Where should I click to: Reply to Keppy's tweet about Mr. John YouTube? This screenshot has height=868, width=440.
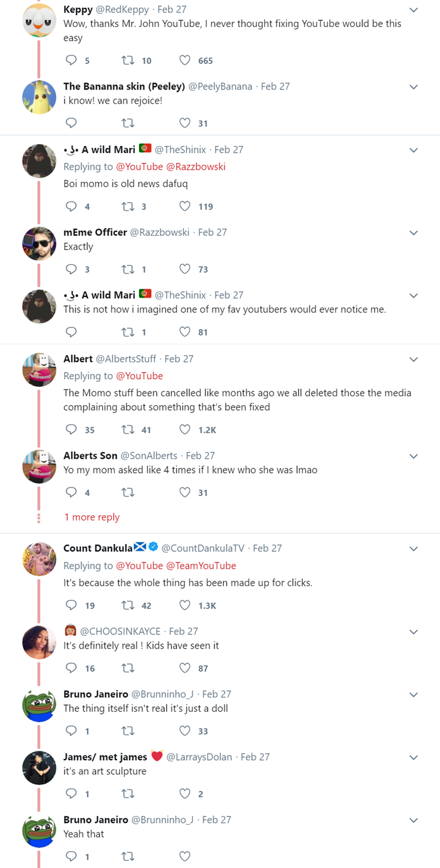[71, 60]
